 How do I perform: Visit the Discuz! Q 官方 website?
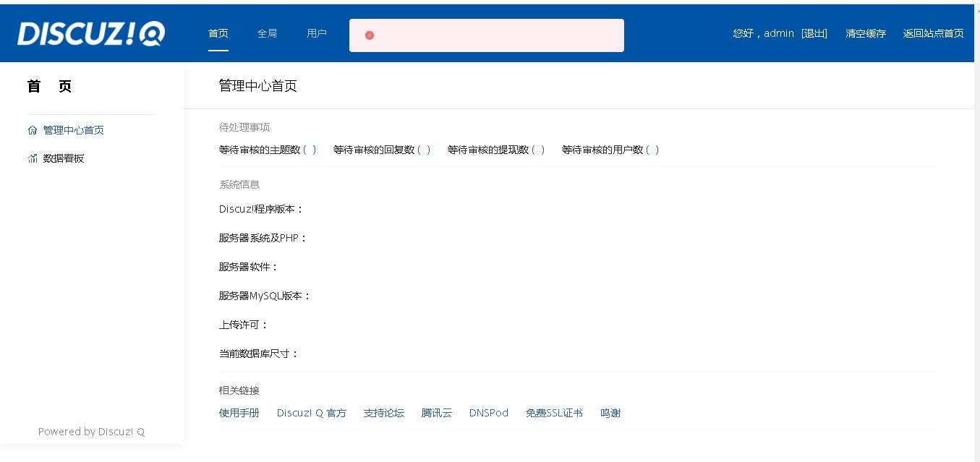click(312, 412)
